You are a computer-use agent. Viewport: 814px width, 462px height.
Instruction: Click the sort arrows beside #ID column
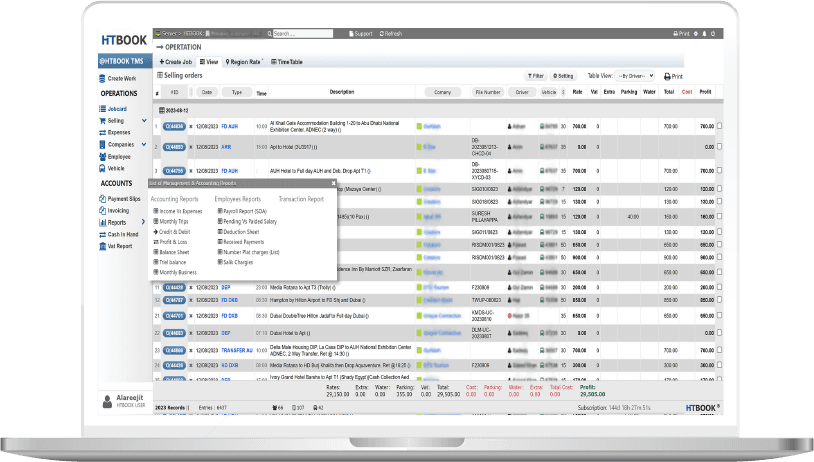(x=191, y=92)
